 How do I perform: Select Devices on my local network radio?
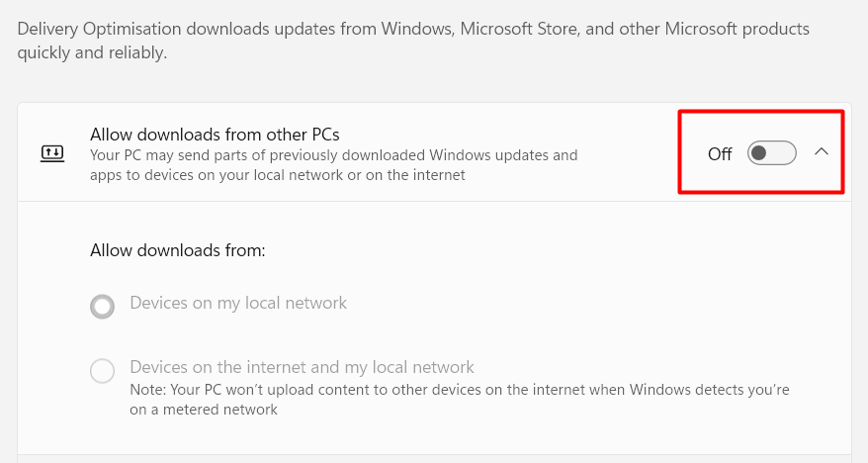pos(103,307)
